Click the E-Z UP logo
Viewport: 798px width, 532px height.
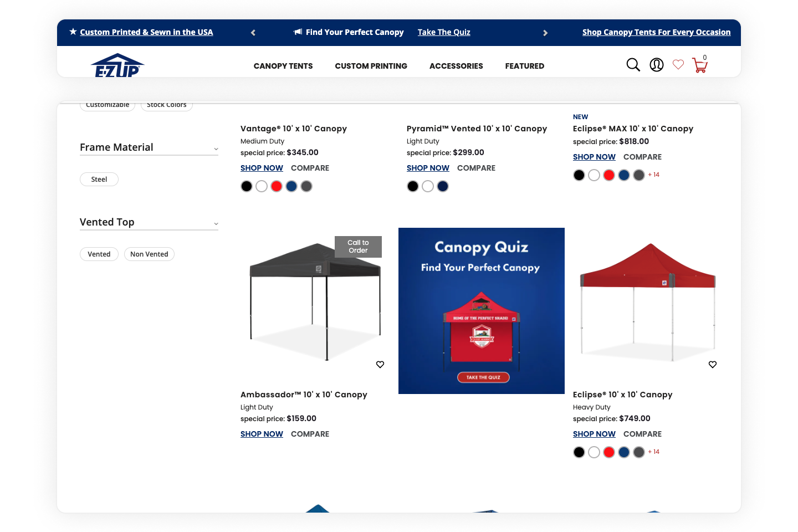pyautogui.click(x=117, y=65)
